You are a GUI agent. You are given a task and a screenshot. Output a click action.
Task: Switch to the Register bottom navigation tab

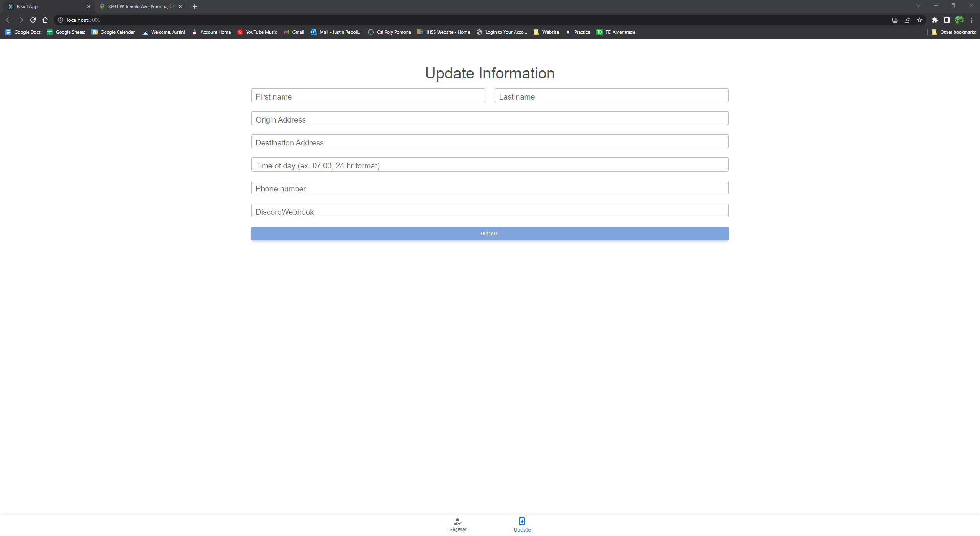(x=458, y=525)
